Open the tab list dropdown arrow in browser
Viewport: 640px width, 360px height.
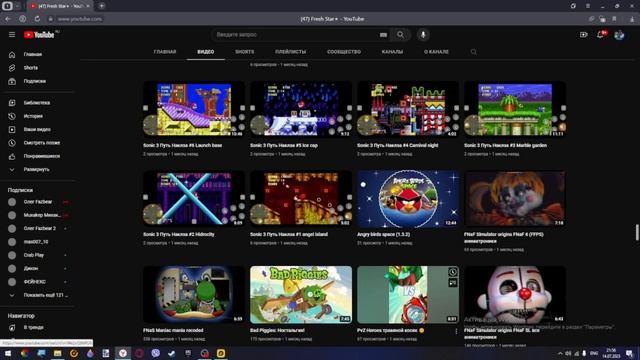click(x=18, y=6)
